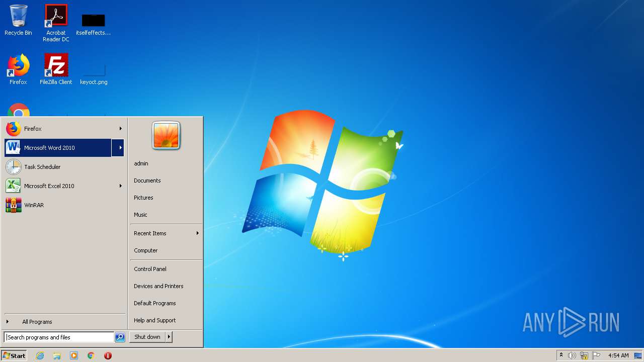644x362 pixels.
Task: Show All Programs list
Action: (64, 322)
